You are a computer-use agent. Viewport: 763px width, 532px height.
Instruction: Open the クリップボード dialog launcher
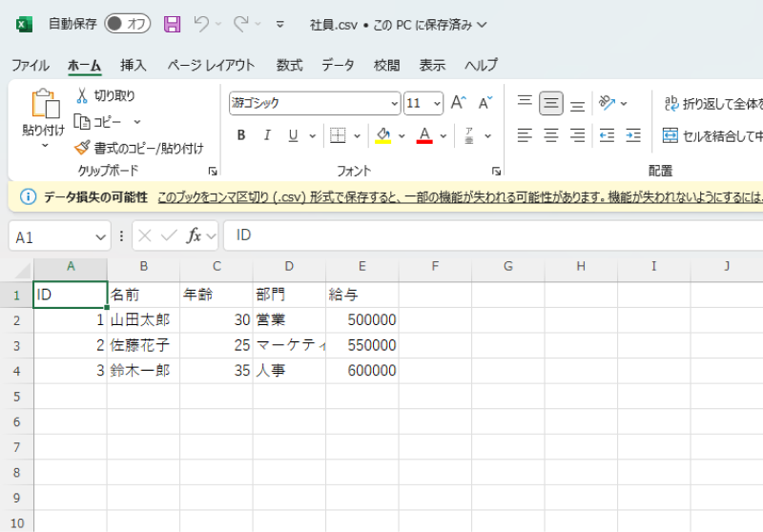click(x=213, y=171)
